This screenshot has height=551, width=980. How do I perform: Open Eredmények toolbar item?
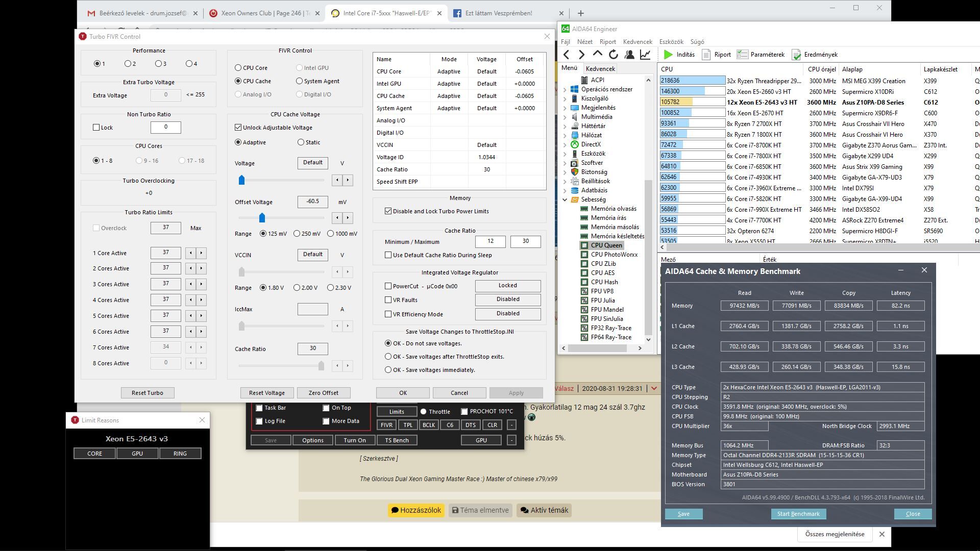point(815,55)
